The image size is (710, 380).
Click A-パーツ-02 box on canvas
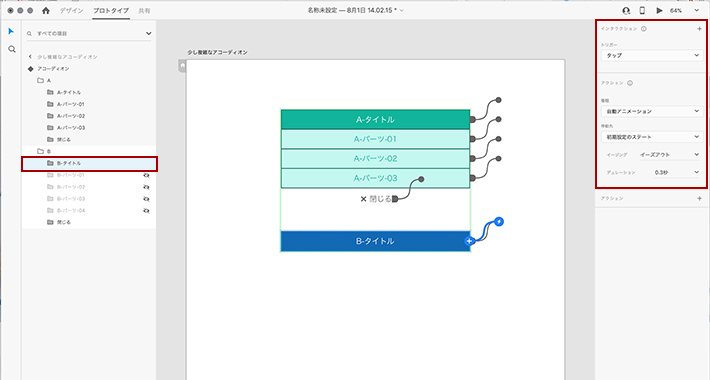(x=375, y=159)
